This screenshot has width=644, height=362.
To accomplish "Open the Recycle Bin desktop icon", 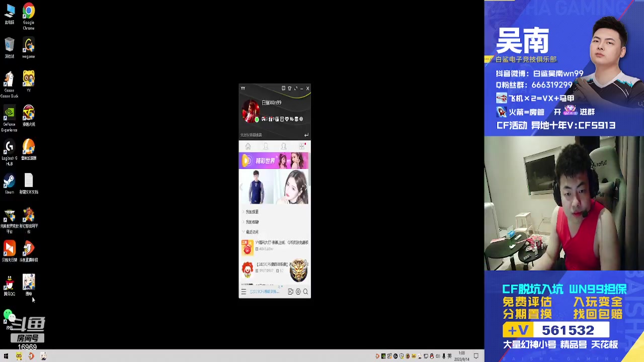I will click(10, 49).
